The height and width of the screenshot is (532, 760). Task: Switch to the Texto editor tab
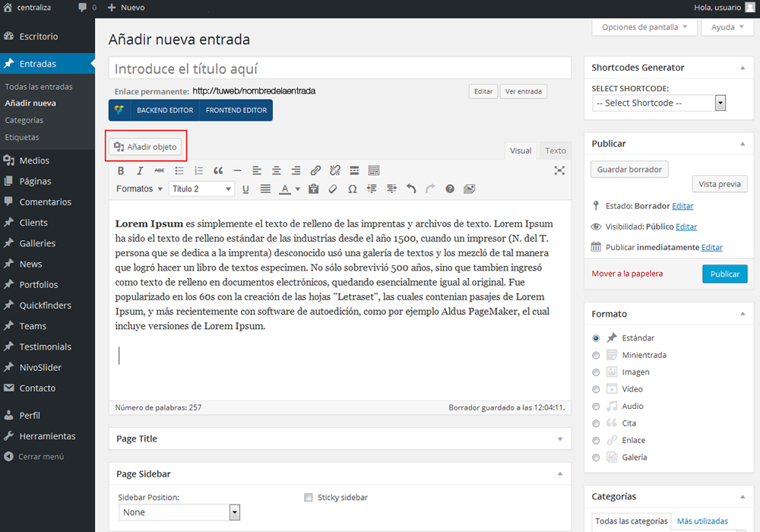coord(556,150)
